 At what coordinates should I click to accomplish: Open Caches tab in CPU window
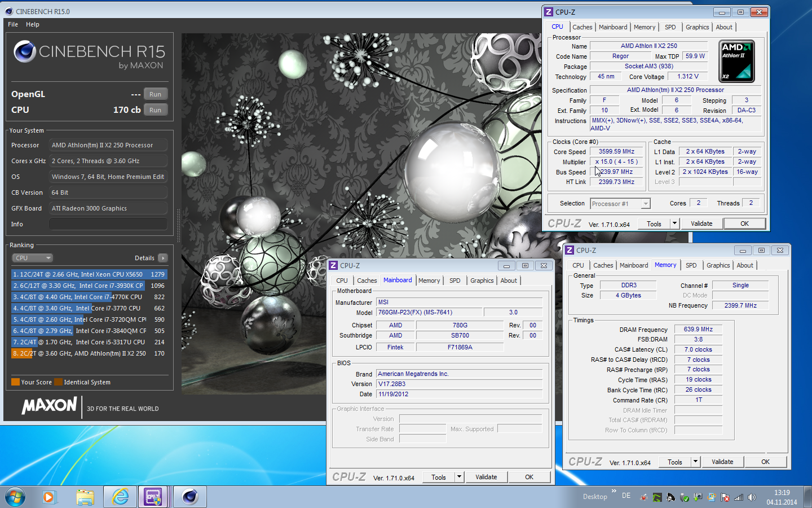point(582,27)
